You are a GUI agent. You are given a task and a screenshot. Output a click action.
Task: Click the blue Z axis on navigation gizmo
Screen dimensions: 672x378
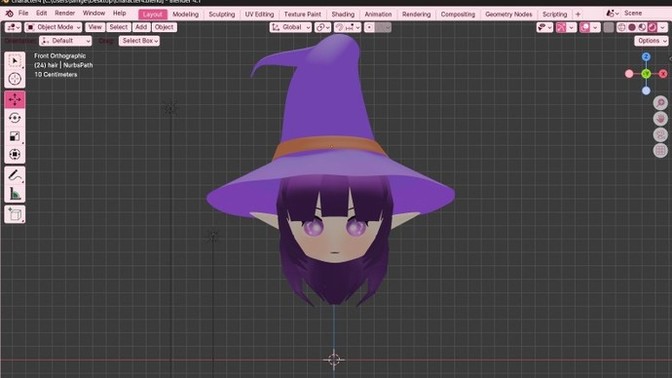646,57
